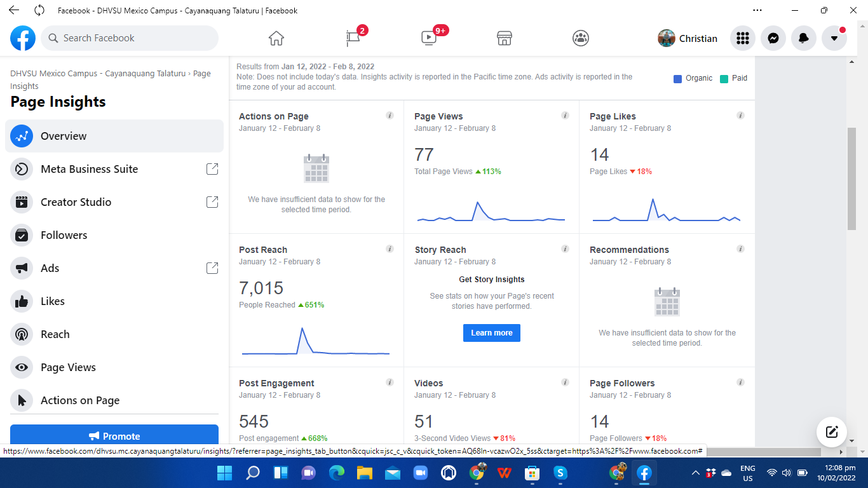This screenshot has width=868, height=488.
Task: Go to the Facebook Home feed icon
Action: tap(276, 38)
